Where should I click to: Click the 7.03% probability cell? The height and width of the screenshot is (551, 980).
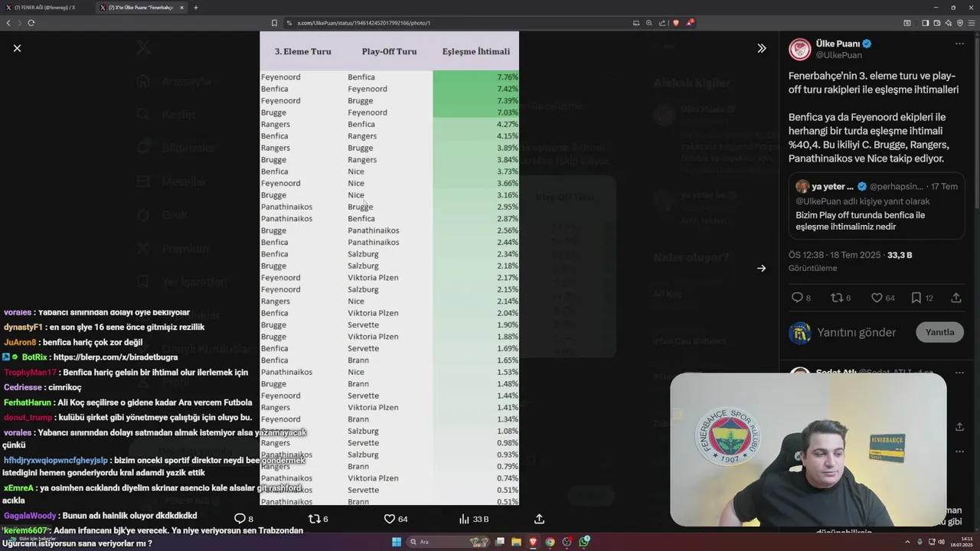coord(475,112)
